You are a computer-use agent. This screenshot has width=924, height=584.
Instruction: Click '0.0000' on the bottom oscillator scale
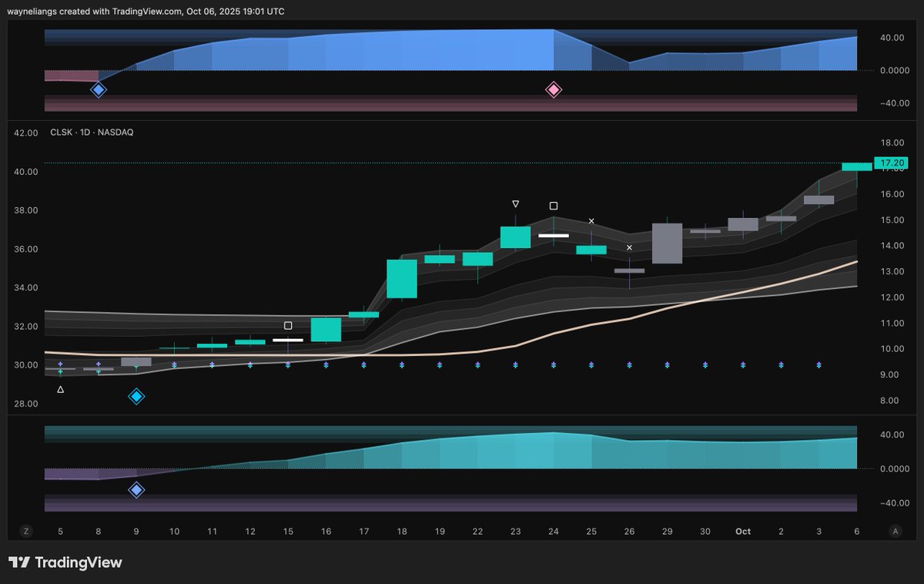click(893, 469)
